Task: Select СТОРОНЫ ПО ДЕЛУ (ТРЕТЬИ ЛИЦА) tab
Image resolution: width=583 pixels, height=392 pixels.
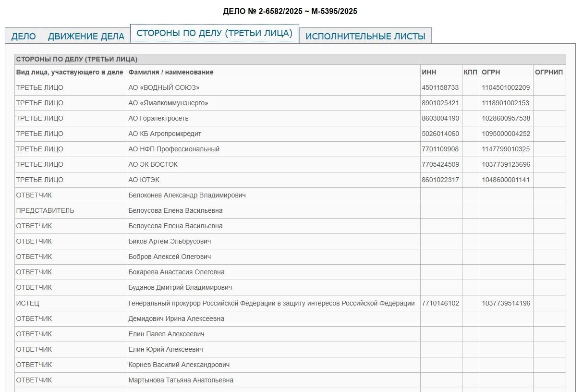Action: [x=214, y=33]
